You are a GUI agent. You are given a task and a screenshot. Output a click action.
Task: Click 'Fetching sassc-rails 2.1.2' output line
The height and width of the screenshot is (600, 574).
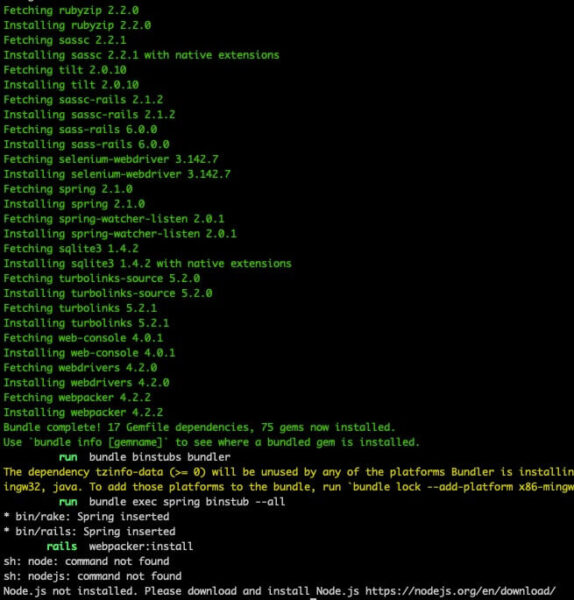[83, 100]
